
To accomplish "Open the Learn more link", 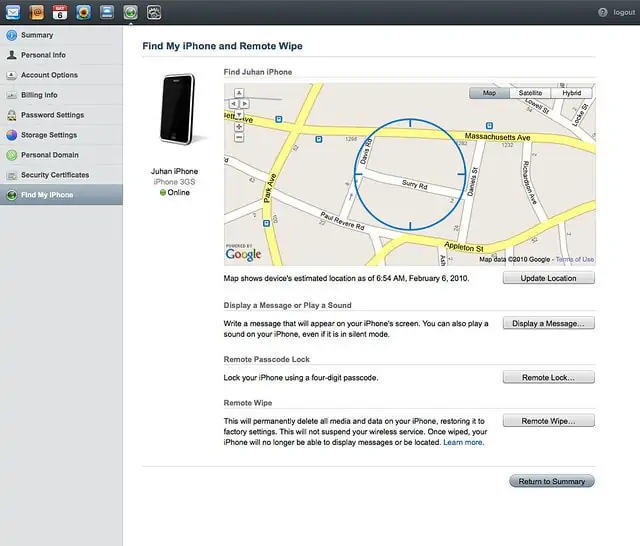I will pos(463,442).
